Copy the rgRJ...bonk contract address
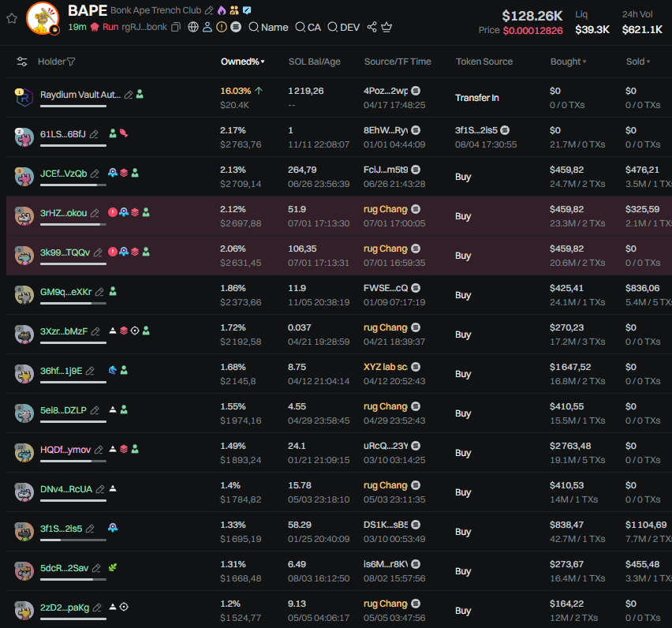The width and height of the screenshot is (672, 628). tap(175, 28)
